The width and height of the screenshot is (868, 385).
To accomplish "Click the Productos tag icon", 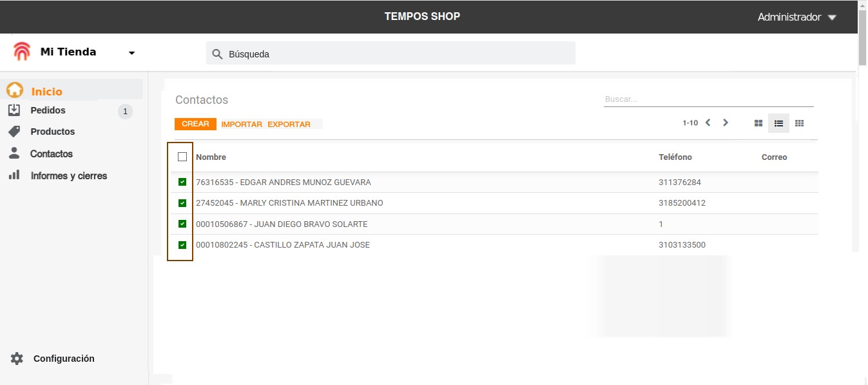I will [14, 132].
